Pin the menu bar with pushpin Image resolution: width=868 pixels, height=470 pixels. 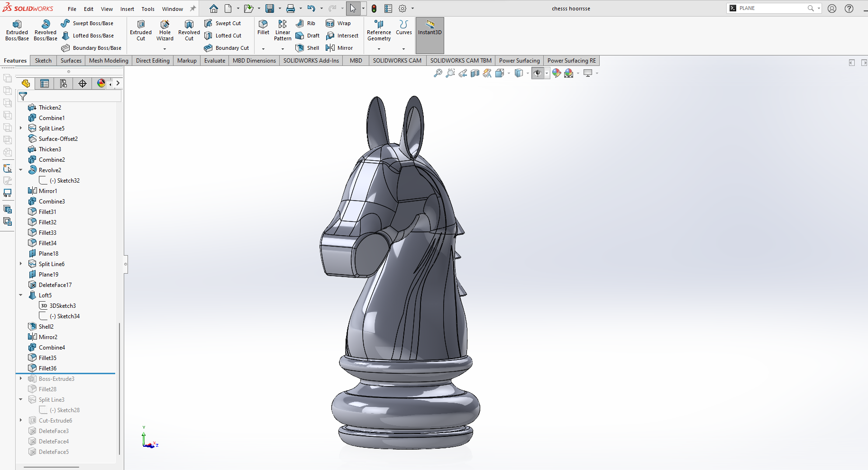[x=193, y=9]
